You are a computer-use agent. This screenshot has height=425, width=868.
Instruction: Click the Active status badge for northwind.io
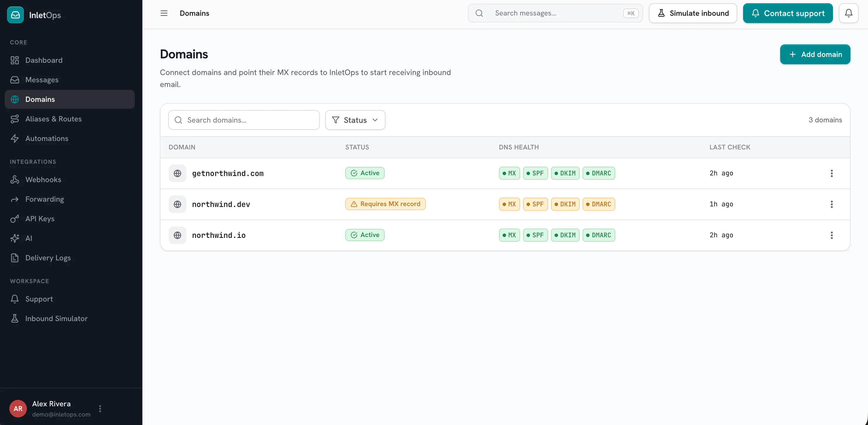(365, 235)
